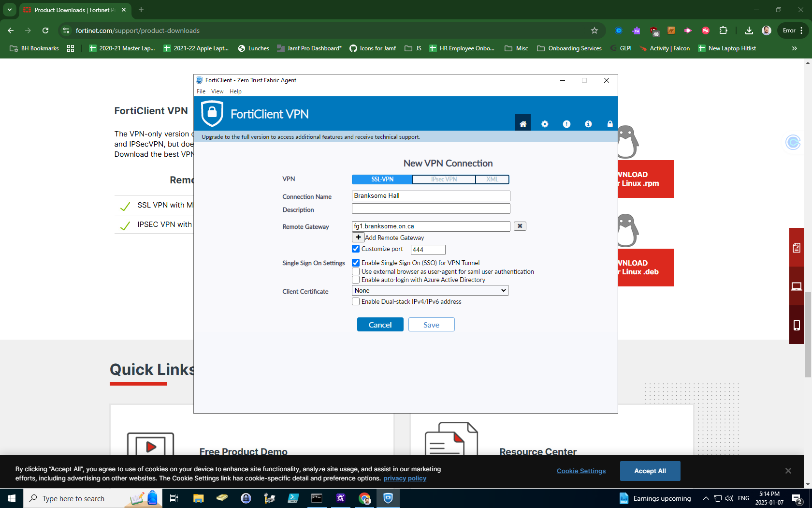The height and width of the screenshot is (508, 812).
Task: Select XML tab
Action: (x=492, y=179)
